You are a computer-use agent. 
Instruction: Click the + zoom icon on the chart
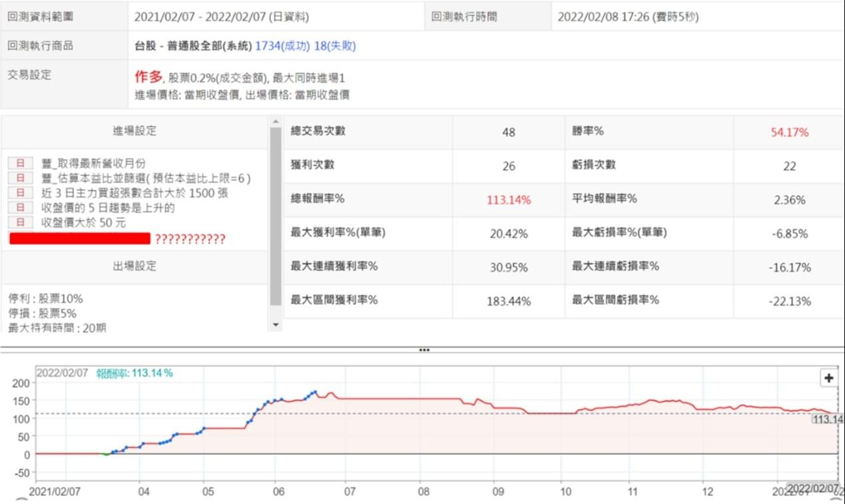828,378
